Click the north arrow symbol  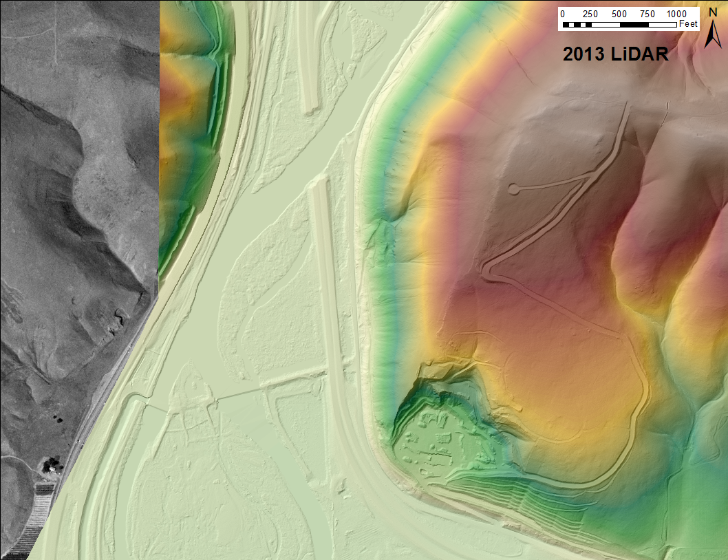(x=713, y=28)
